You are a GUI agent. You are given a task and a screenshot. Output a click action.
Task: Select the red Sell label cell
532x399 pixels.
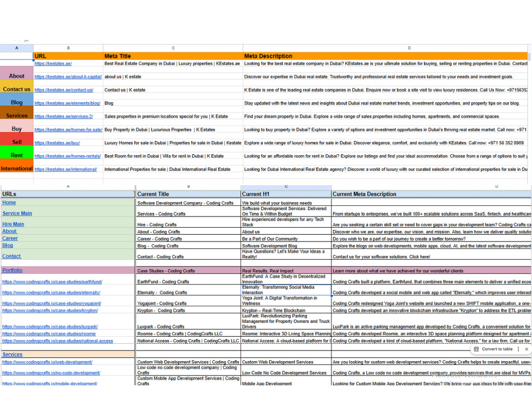[16, 139]
